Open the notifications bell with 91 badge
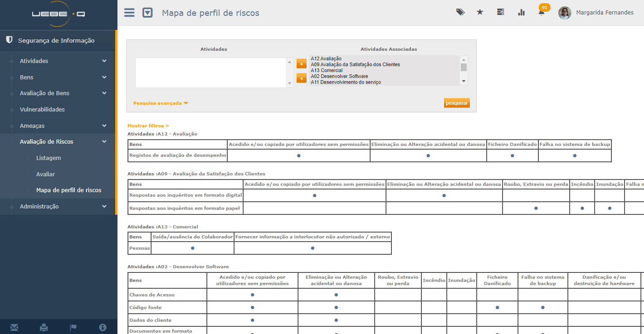This screenshot has width=644, height=334. pos(541,12)
